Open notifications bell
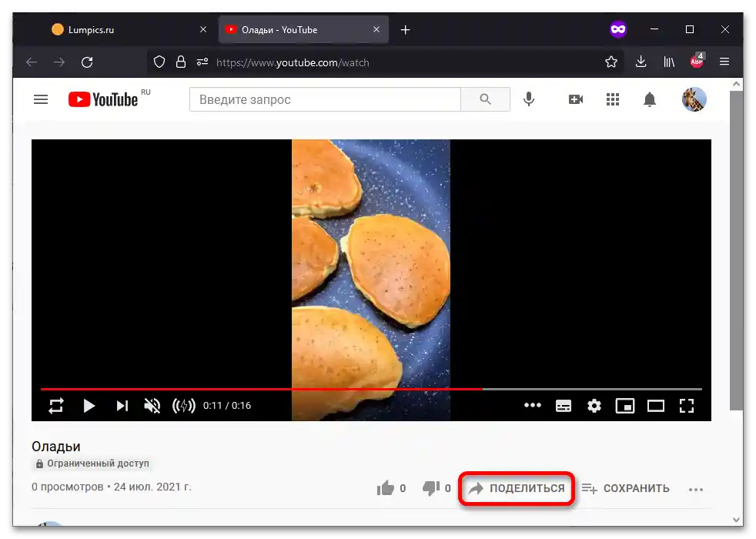The width and height of the screenshot is (756, 539). click(650, 99)
